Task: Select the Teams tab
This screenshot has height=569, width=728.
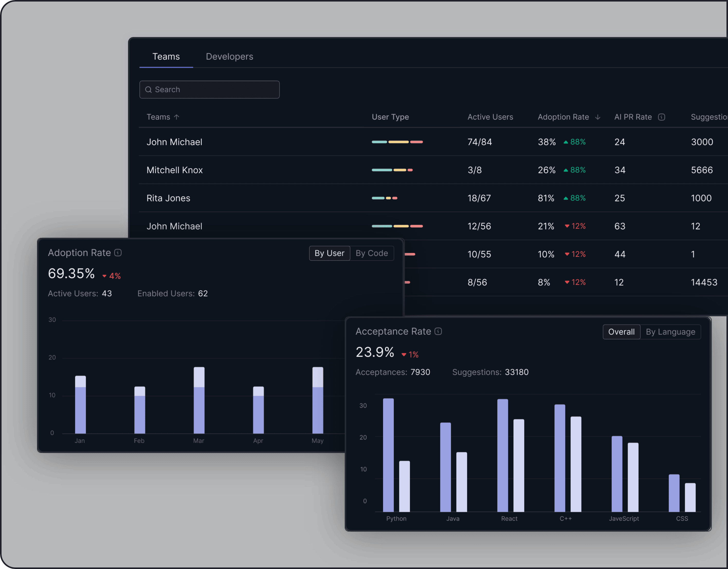Action: click(166, 57)
